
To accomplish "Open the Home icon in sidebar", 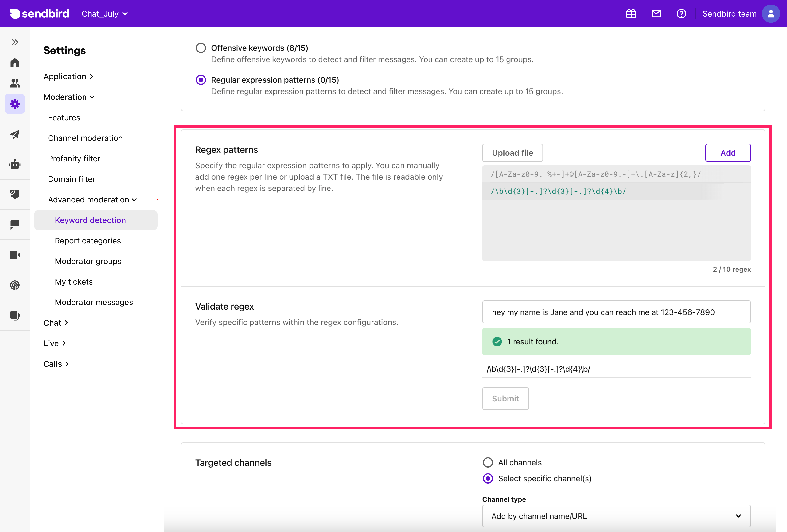I will click(x=15, y=63).
